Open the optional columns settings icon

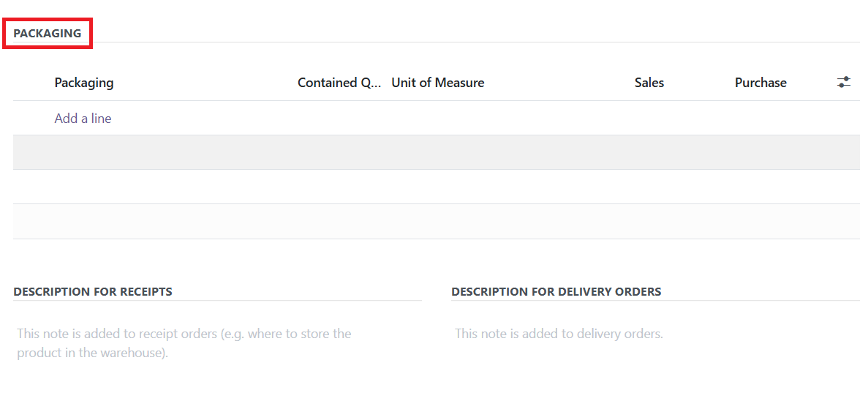(x=844, y=83)
